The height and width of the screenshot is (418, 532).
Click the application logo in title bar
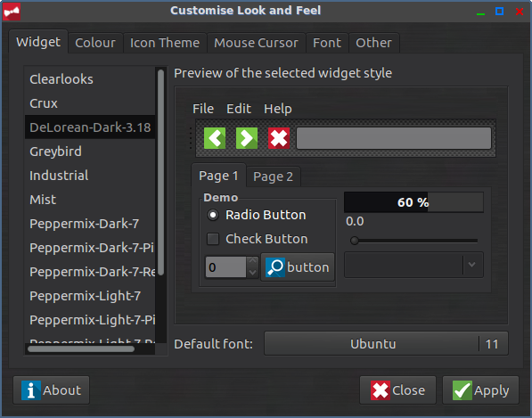12,12
